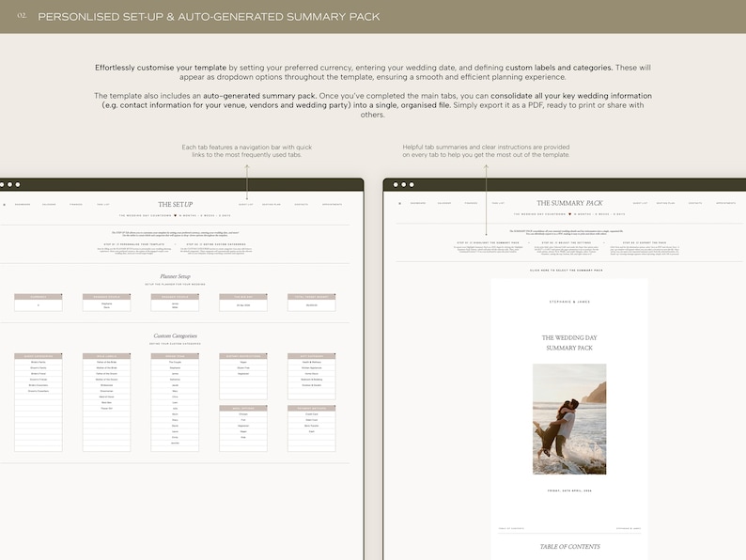Click Step 01 heading in Summary Pack window
Viewport: 746px width, 560px height.
click(x=488, y=242)
